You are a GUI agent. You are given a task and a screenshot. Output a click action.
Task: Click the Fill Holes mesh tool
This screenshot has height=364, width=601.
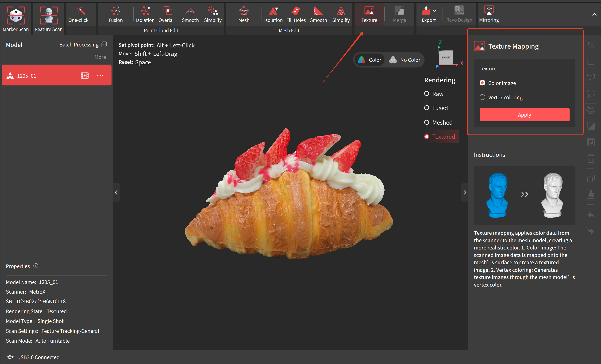296,14
